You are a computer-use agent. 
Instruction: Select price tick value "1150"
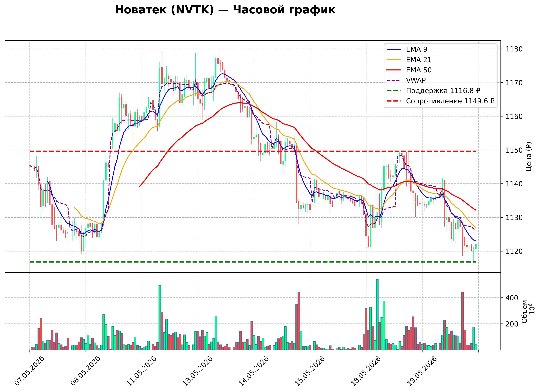click(514, 150)
